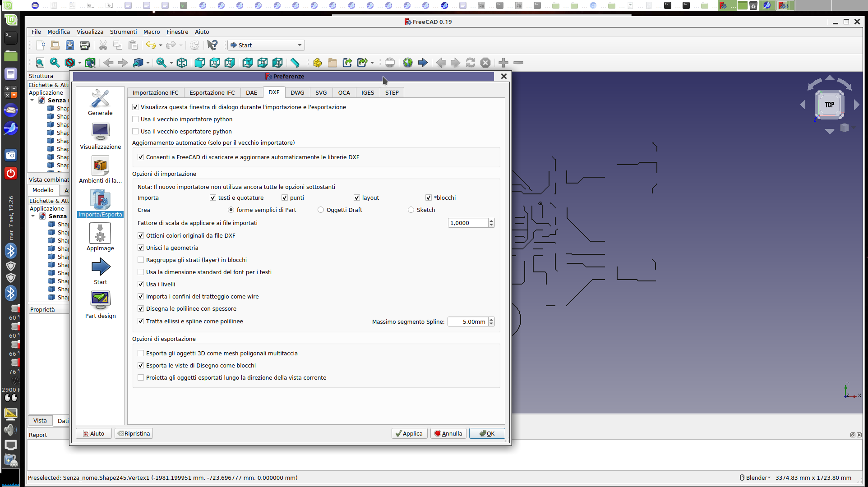Screen dimensions: 868x487
Task: Open the AppImage preferences section
Action: (100, 238)
